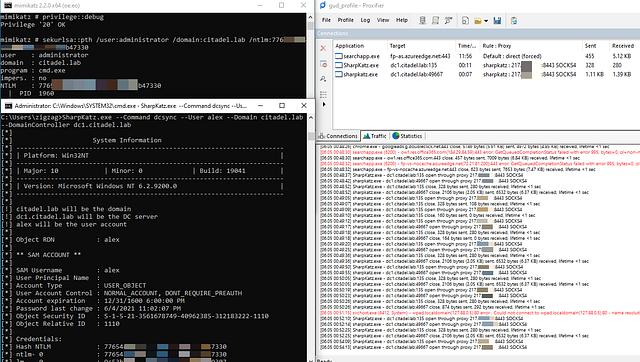Click the 'Default : direct (forced)' rule cell
The height and width of the screenshot is (362, 640).
pyautogui.click(x=512, y=56)
